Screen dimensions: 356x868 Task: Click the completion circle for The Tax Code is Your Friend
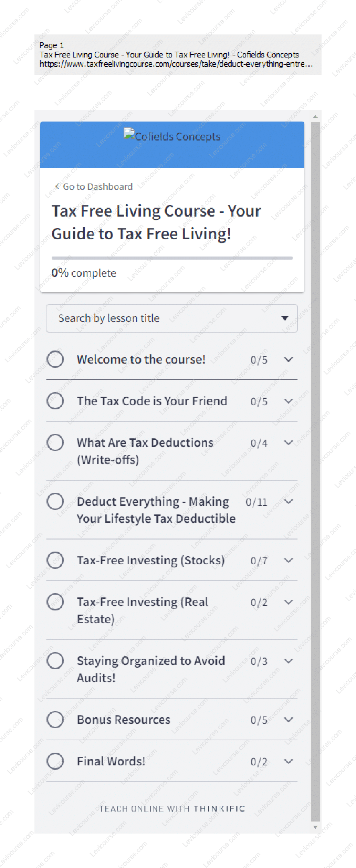(x=55, y=401)
